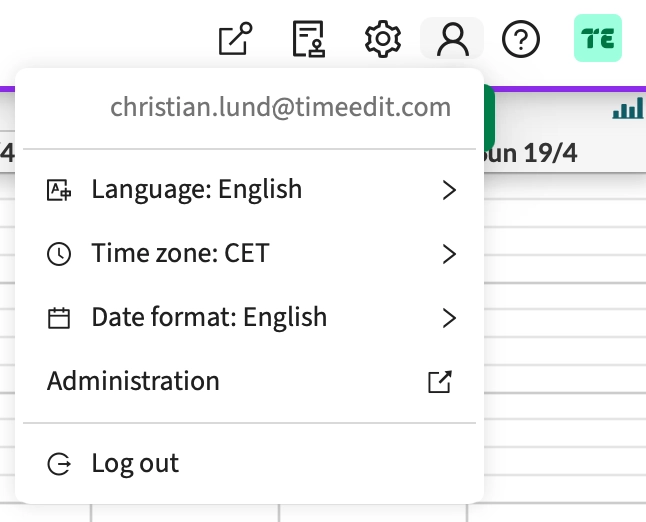Select the 'Time zone: CET' menu entry

pyautogui.click(x=180, y=253)
